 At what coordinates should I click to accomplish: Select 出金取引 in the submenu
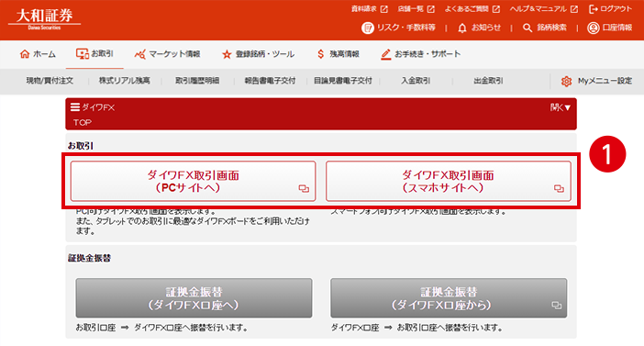click(x=488, y=81)
